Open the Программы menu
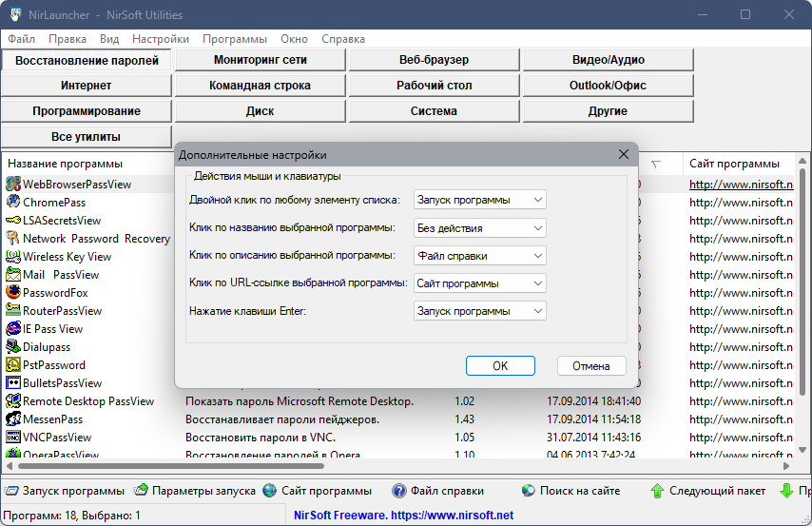 click(235, 39)
